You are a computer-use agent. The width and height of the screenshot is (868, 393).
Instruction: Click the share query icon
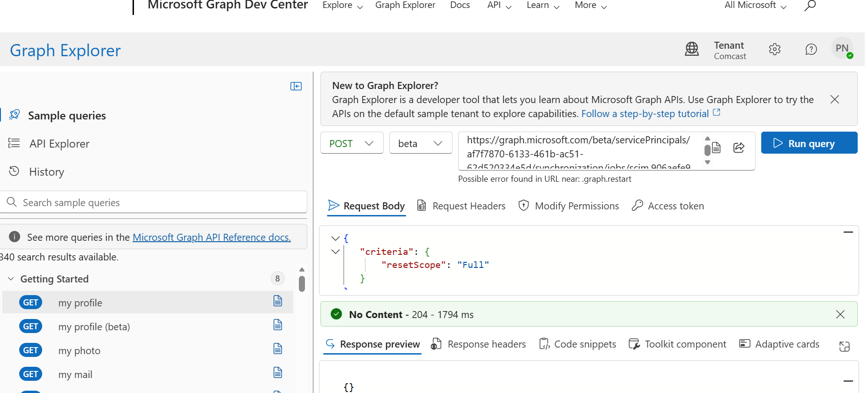click(739, 148)
